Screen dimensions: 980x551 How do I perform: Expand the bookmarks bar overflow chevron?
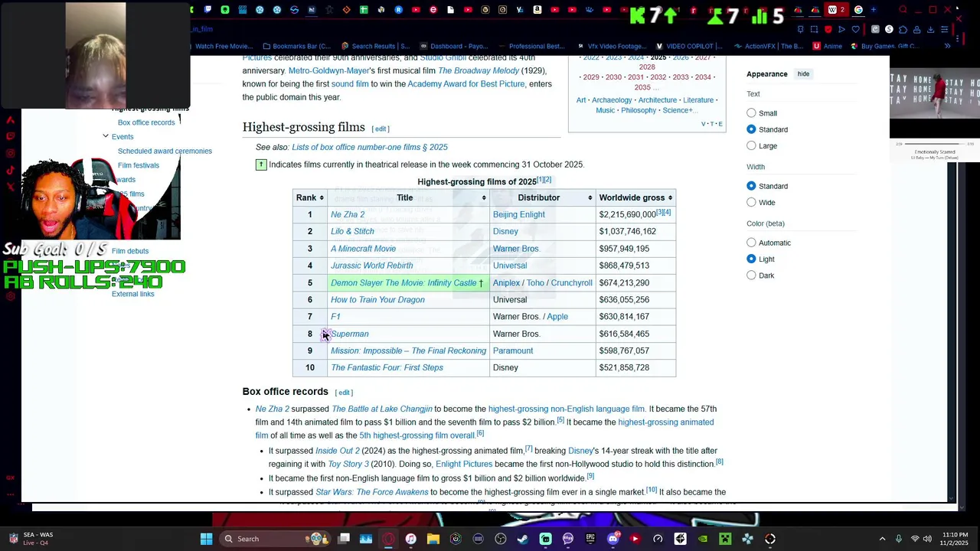click(947, 46)
